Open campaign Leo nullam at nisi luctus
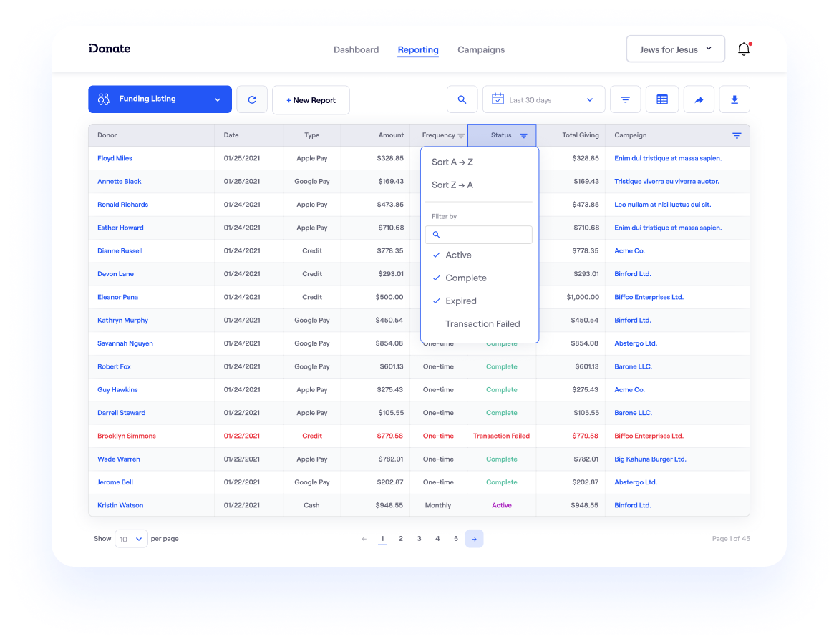839x644 pixels. click(662, 205)
